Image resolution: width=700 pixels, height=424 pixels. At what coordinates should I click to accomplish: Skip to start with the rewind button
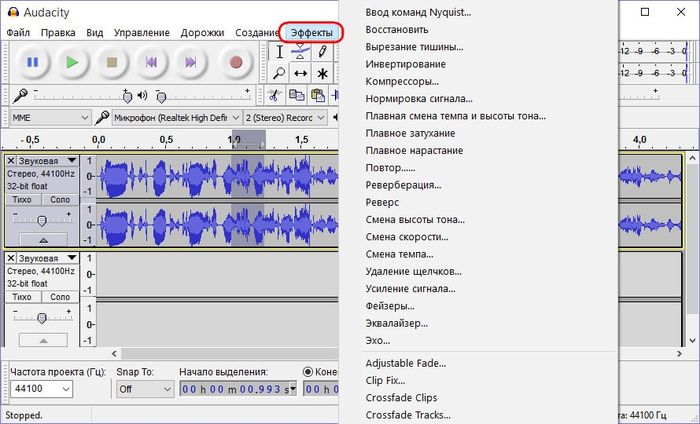tap(152, 62)
